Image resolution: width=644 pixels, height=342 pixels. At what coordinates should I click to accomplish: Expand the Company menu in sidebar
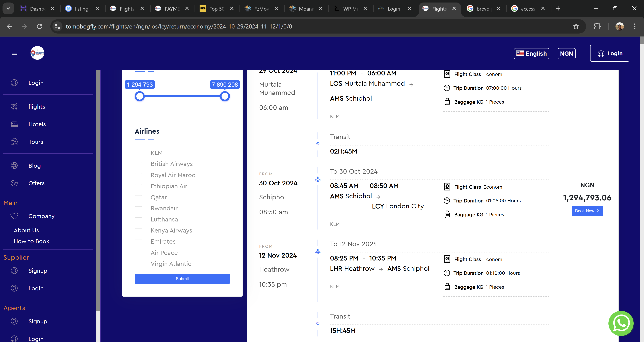coord(41,216)
